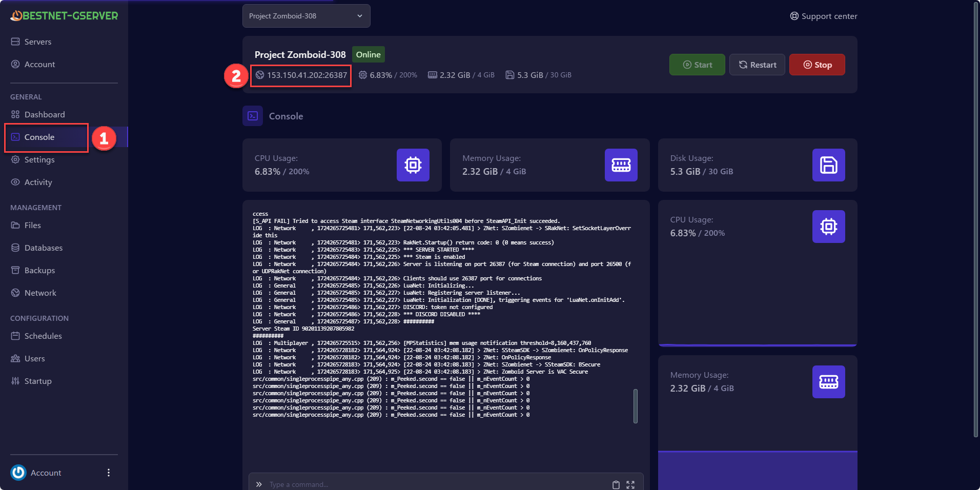Click the bottom Account profile label
This screenshot has height=490, width=980.
pos(46,473)
